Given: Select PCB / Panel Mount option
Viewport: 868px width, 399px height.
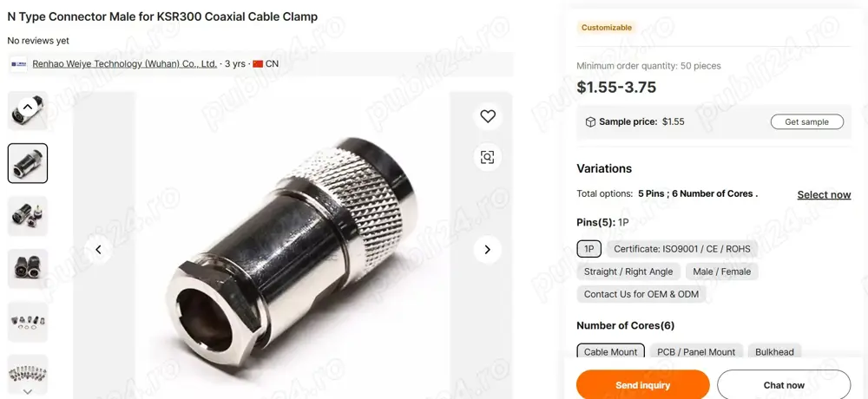Looking at the screenshot, I should tap(696, 352).
